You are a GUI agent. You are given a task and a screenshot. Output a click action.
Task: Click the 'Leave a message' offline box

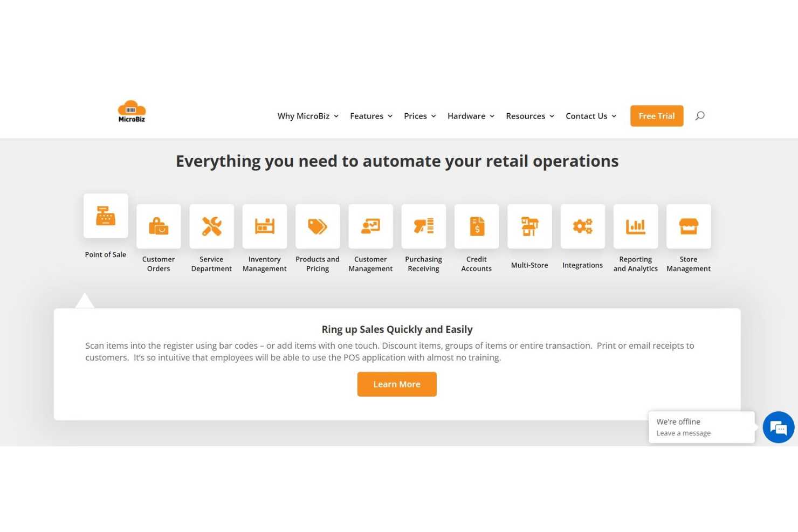pyautogui.click(x=701, y=427)
